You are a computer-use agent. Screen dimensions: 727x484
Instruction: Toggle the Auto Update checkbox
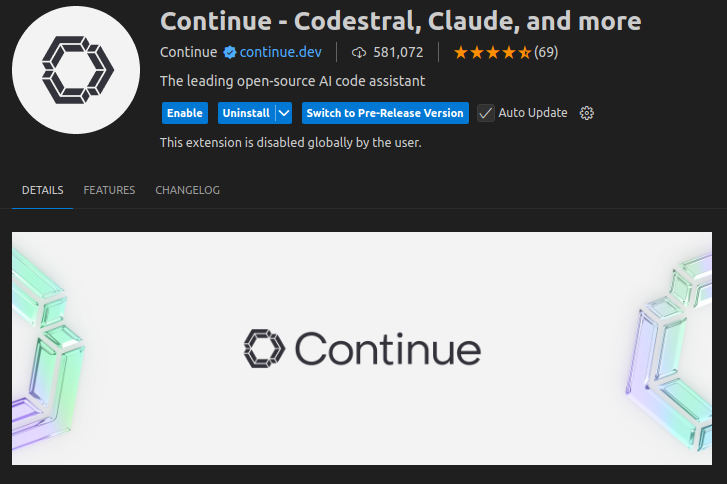(486, 113)
